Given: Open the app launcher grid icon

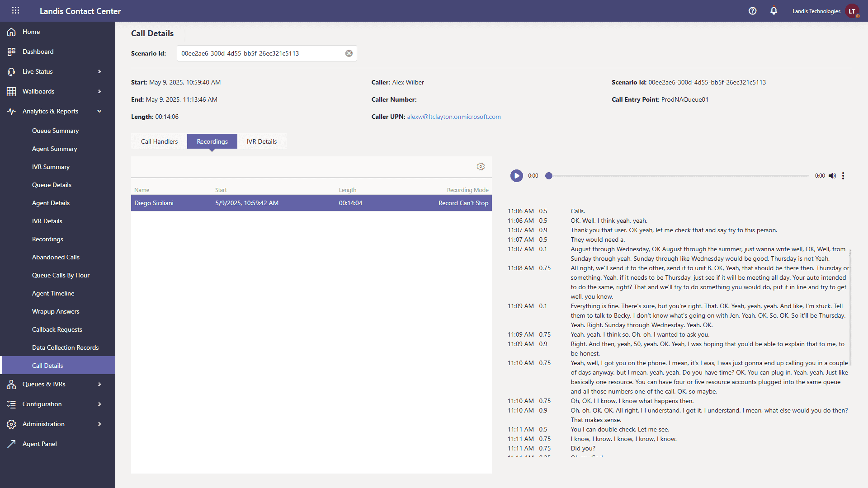Looking at the screenshot, I should (x=15, y=10).
